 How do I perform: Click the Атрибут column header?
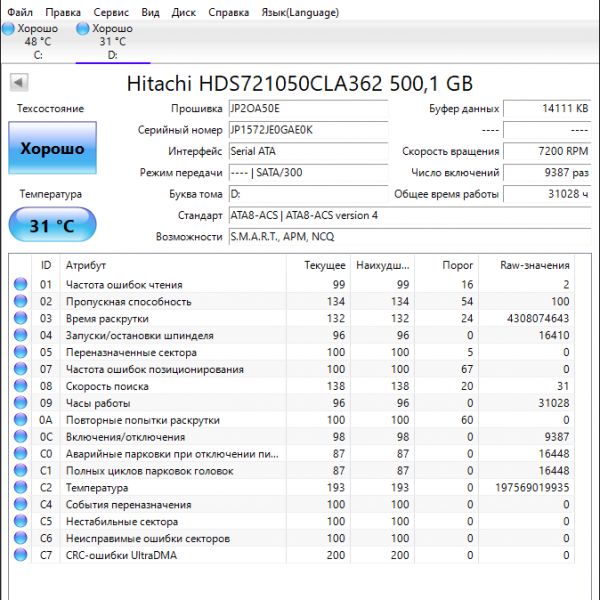86,265
